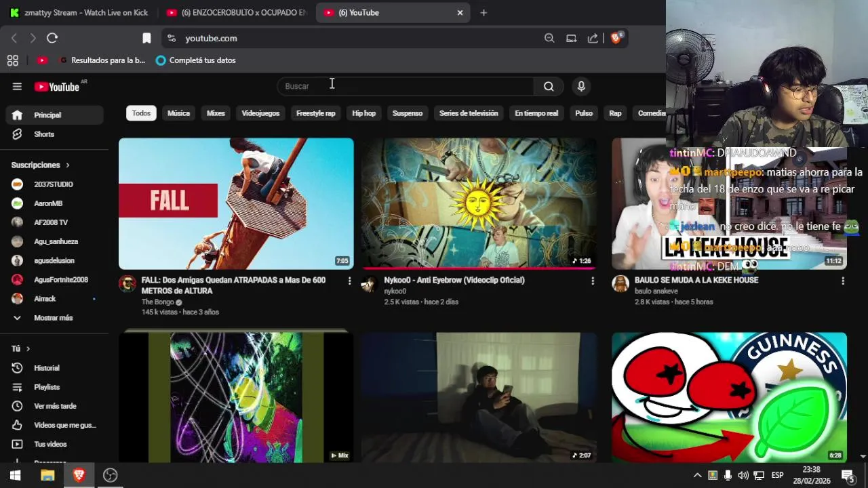
Task: Open the notification center icon
Action: [x=848, y=475]
